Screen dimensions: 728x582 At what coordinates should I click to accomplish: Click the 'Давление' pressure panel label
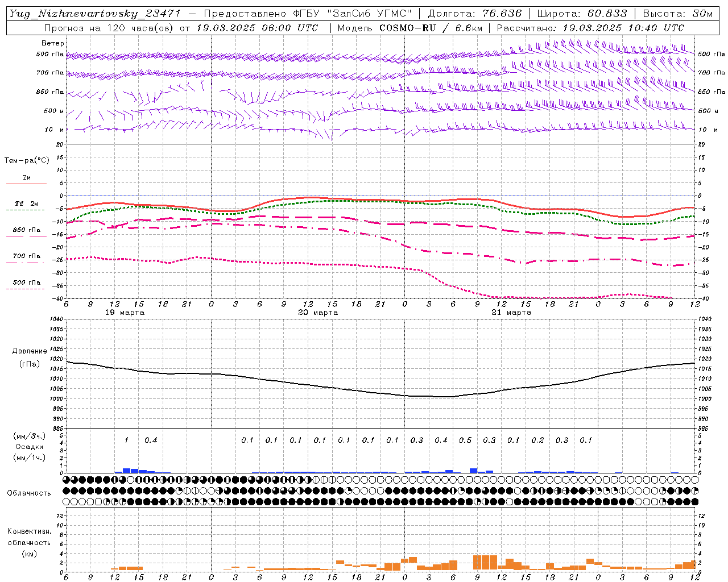(28, 351)
